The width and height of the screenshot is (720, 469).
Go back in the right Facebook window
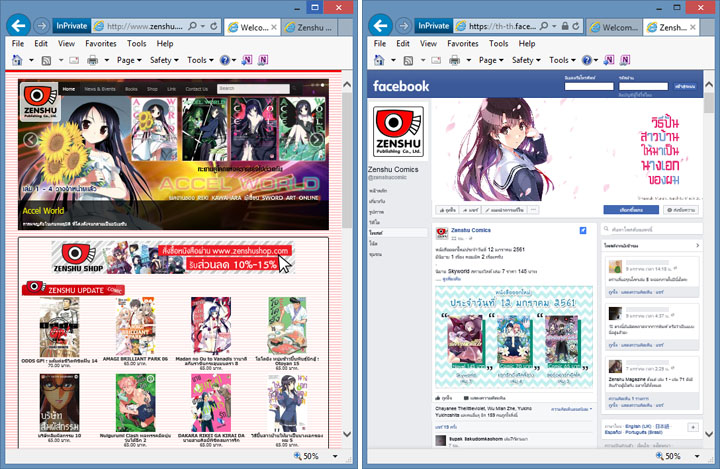click(380, 26)
